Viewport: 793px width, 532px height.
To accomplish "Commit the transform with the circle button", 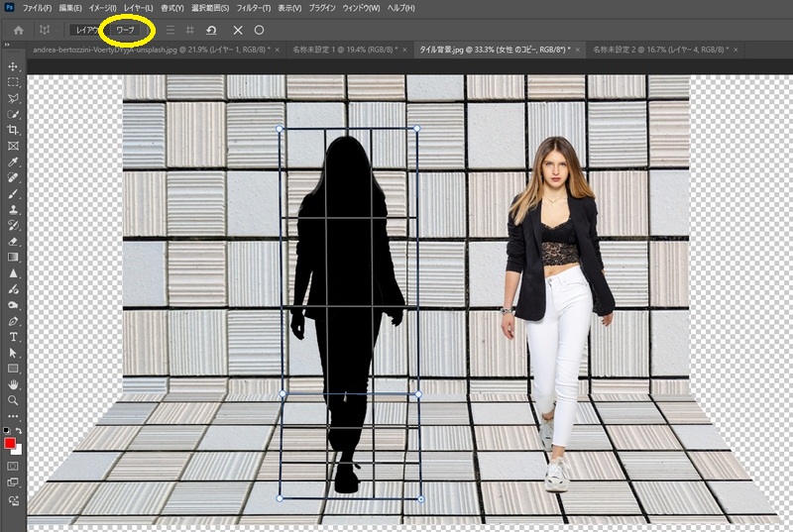I will click(260, 30).
